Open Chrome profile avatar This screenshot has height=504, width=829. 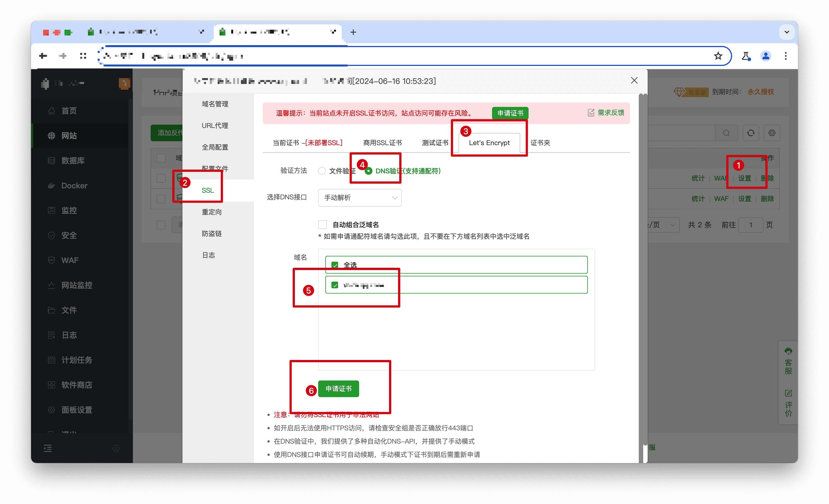click(766, 56)
